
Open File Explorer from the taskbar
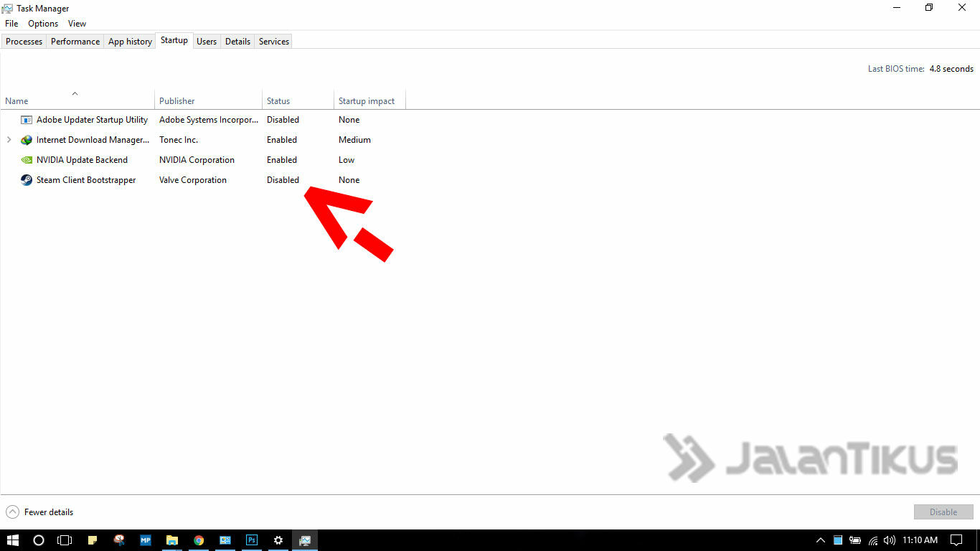click(172, 540)
